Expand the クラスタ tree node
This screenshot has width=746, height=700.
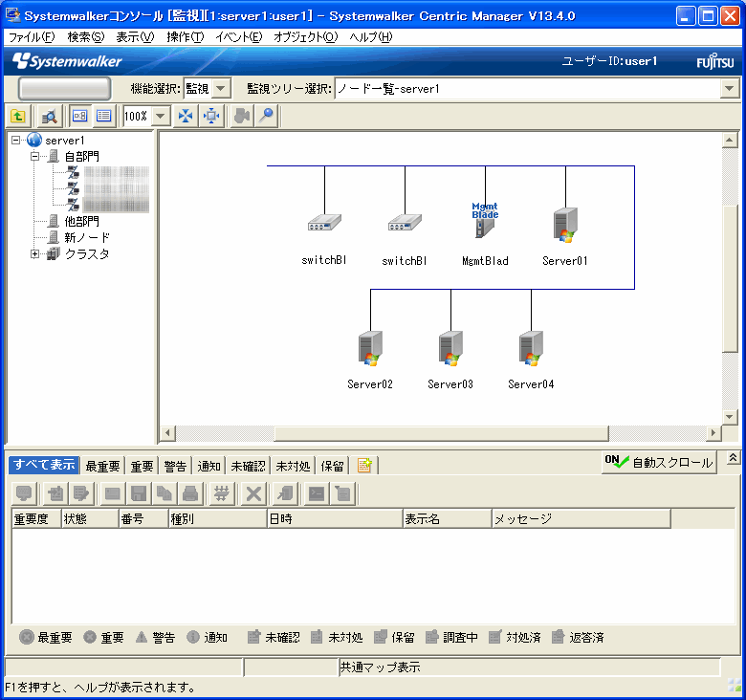pyautogui.click(x=34, y=254)
